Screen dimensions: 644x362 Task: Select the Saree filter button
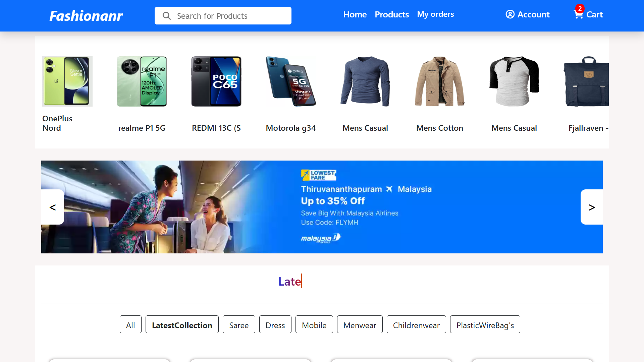tap(238, 325)
